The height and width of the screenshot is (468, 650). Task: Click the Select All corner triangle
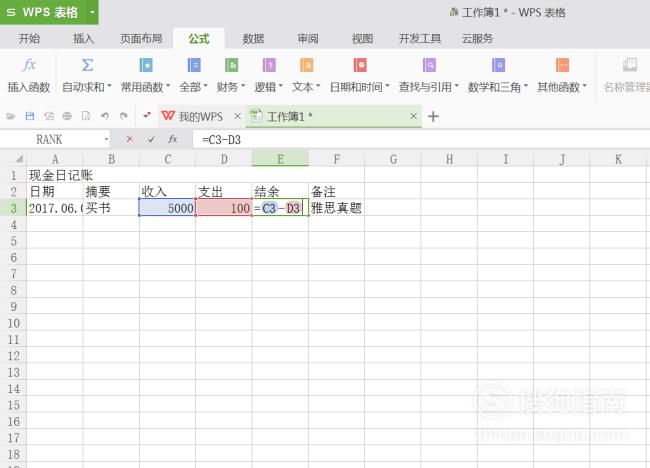coord(19,159)
